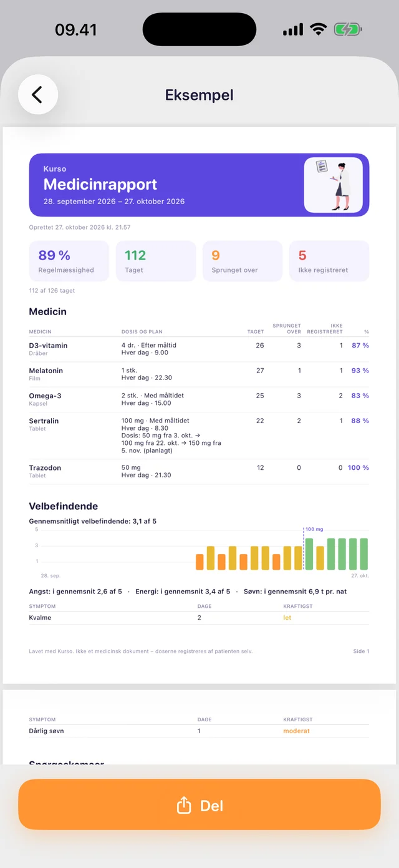Tap the cellular signal strength icon

click(293, 29)
